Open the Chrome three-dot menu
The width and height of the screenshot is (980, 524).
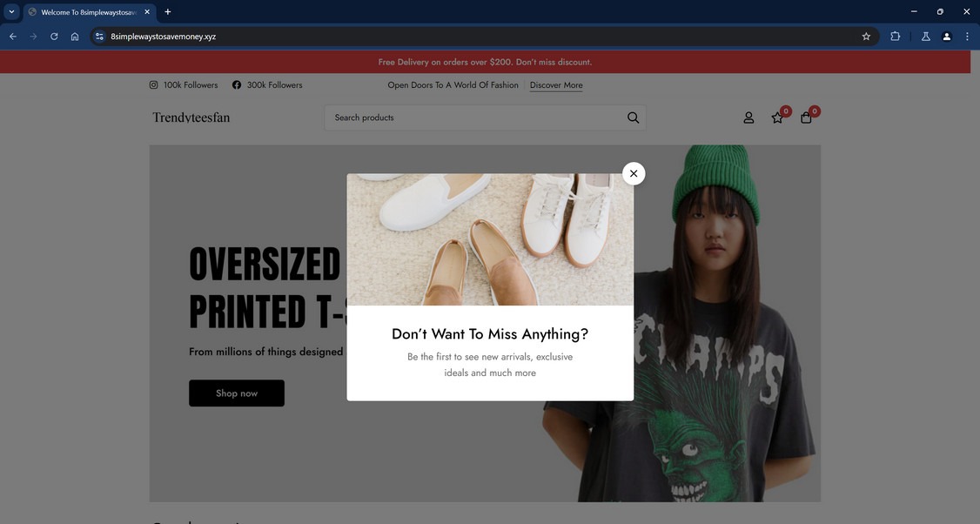(x=967, y=37)
